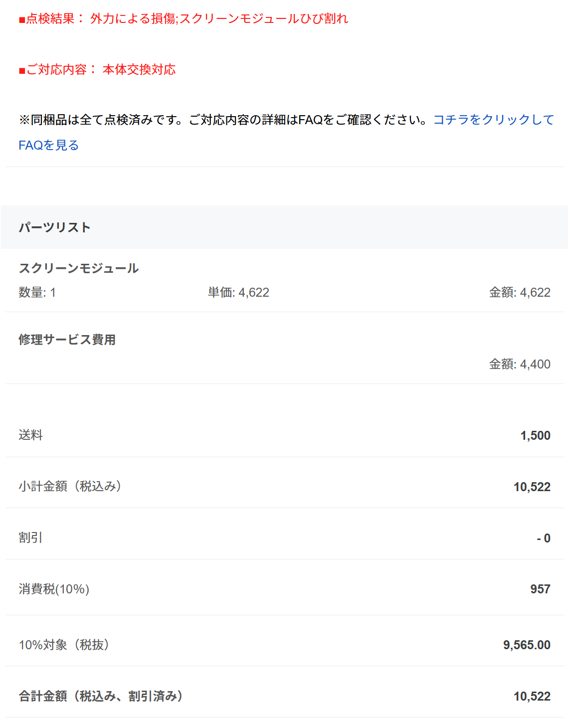The height and width of the screenshot is (728, 573).
Task: Click the red 点検結果 inspection result line
Action: point(184,18)
